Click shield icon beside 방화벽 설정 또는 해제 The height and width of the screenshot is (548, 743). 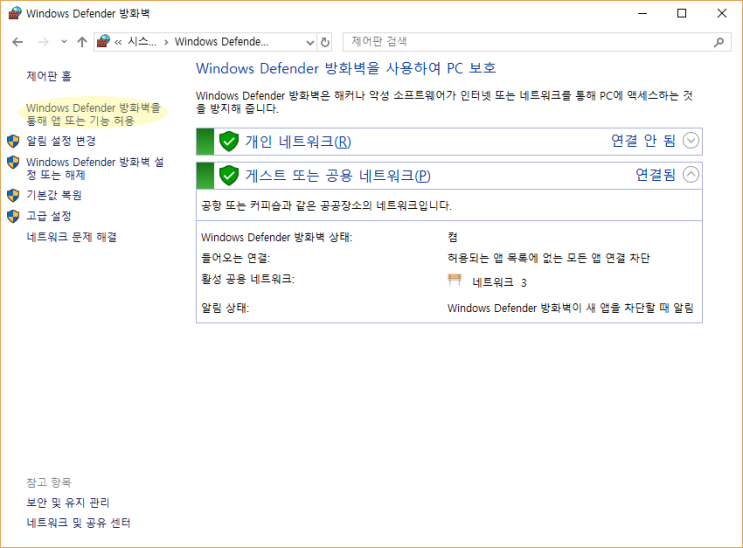[13, 162]
